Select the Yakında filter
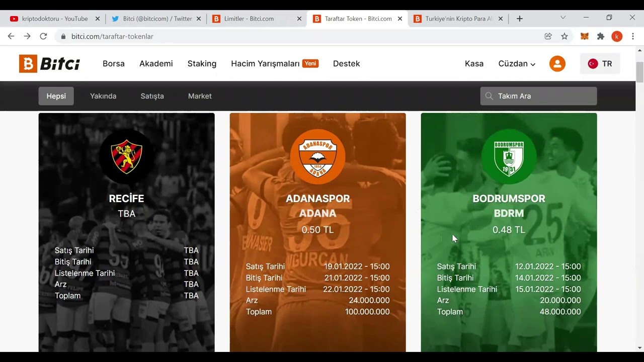 tap(103, 96)
